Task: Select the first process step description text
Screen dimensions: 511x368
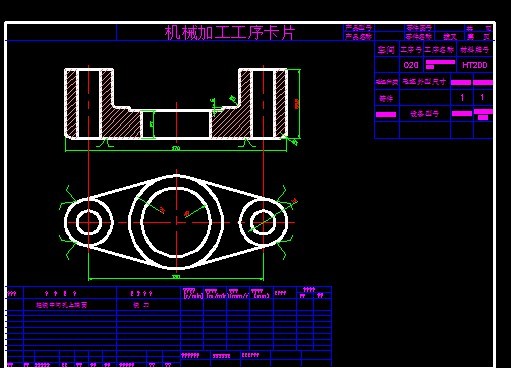Action: 62,305
